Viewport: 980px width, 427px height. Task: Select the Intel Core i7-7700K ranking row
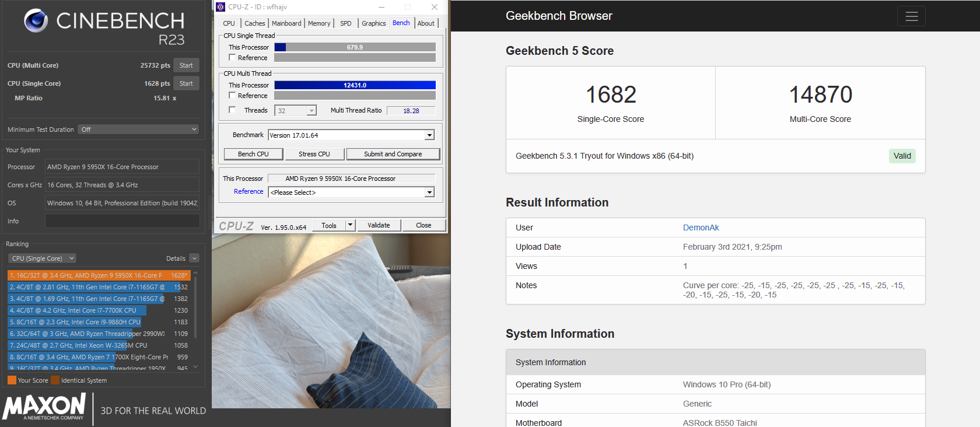click(x=99, y=310)
